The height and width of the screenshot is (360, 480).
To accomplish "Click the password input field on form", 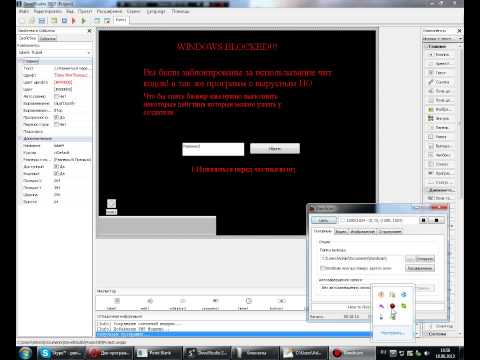I will pos(213,149).
